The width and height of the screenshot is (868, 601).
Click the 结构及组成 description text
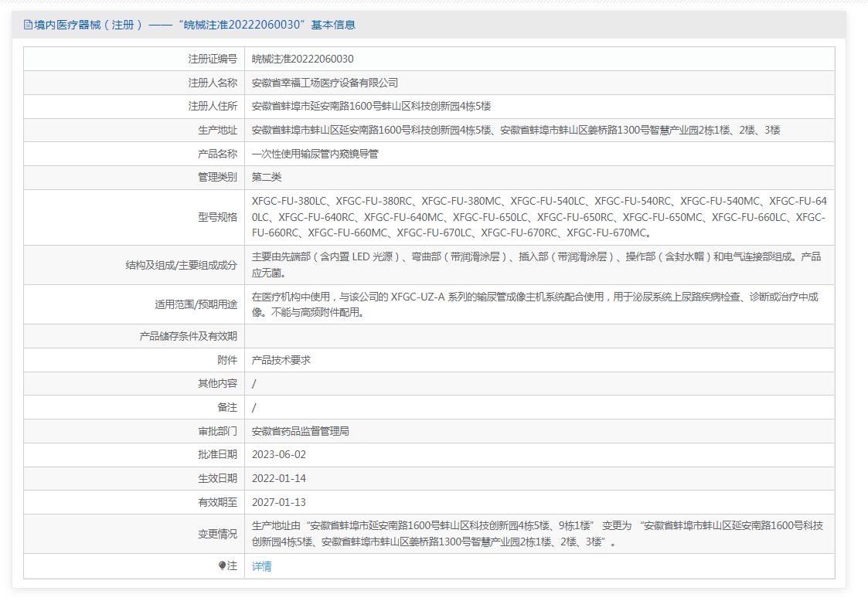(x=536, y=264)
